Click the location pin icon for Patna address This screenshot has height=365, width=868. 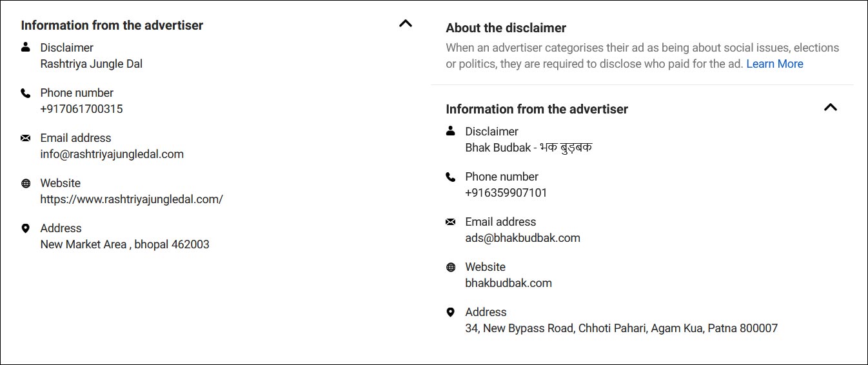[451, 312]
